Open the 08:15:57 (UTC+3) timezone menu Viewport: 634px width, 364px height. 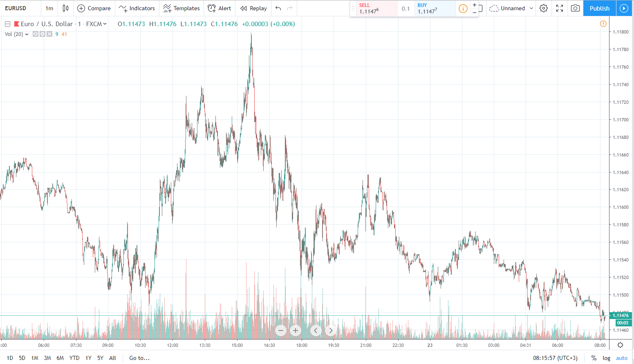click(555, 358)
